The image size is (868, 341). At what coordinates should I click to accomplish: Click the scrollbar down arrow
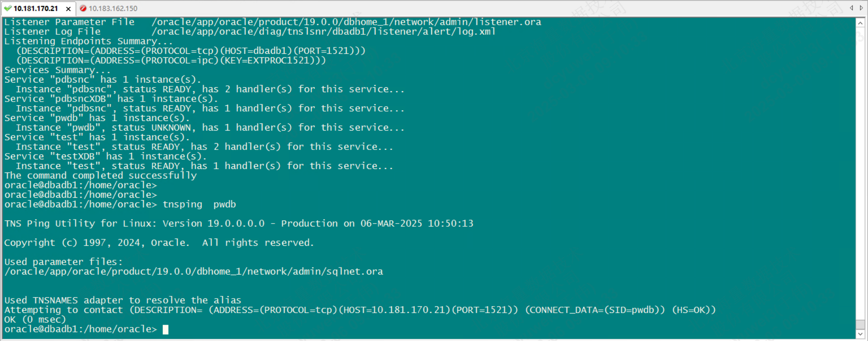pyautogui.click(x=860, y=334)
